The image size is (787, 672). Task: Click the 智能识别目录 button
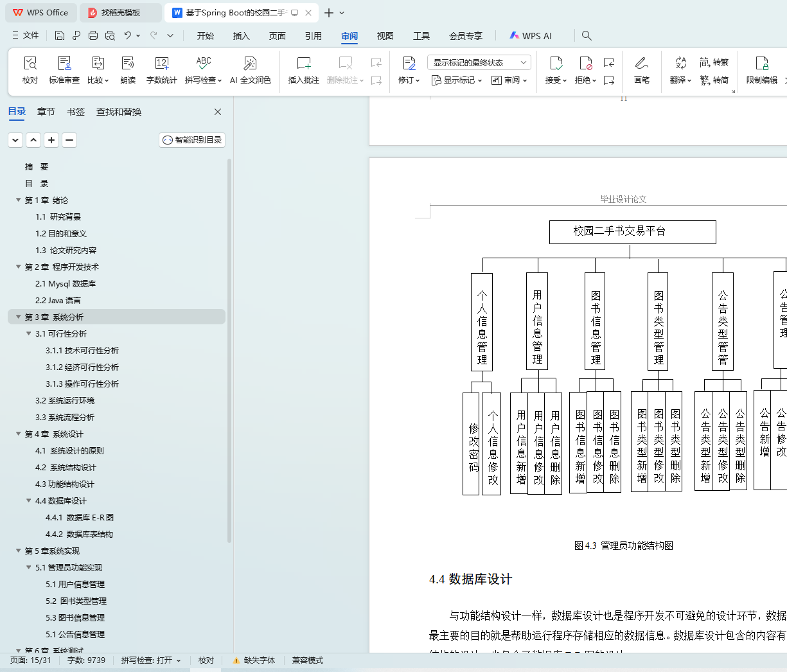click(x=192, y=140)
